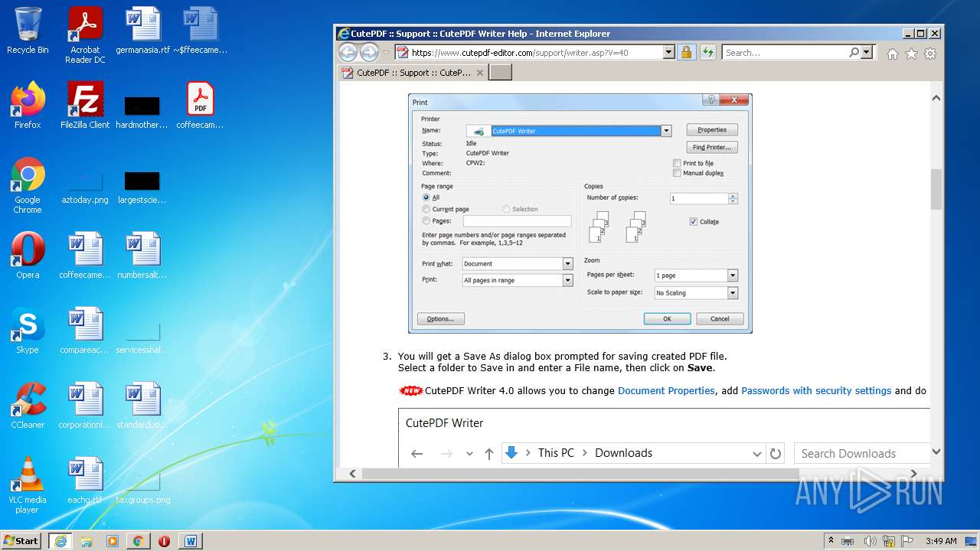The height and width of the screenshot is (551, 980).
Task: Select the Pages radio button
Action: coord(426,220)
